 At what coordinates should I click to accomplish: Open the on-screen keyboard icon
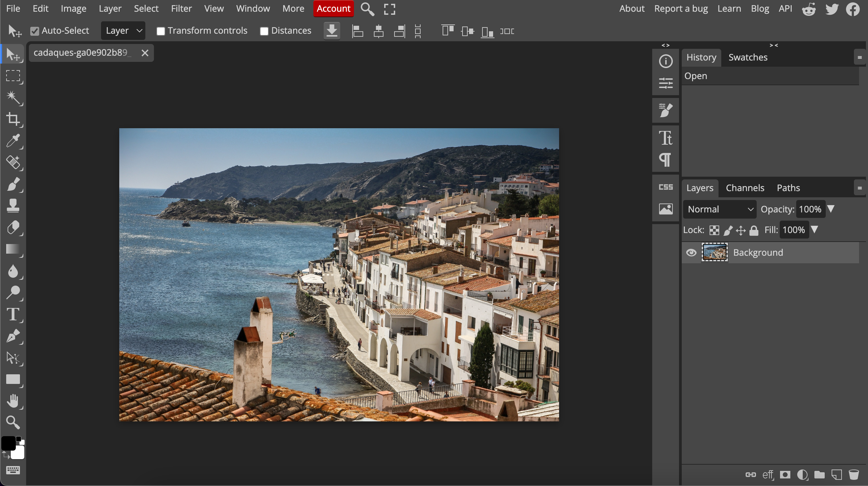pyautogui.click(x=13, y=470)
